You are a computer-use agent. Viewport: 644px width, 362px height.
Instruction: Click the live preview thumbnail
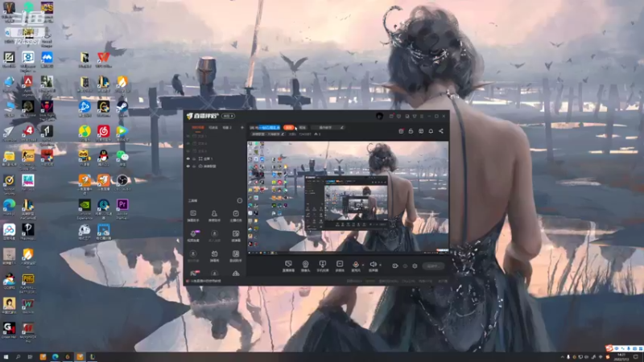click(348, 197)
